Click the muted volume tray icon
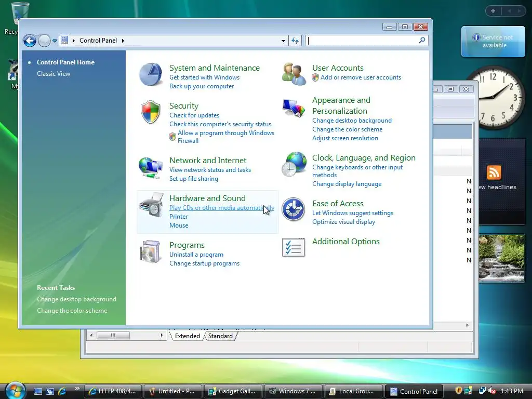Viewport: 532px width, 399px height. tap(491, 391)
